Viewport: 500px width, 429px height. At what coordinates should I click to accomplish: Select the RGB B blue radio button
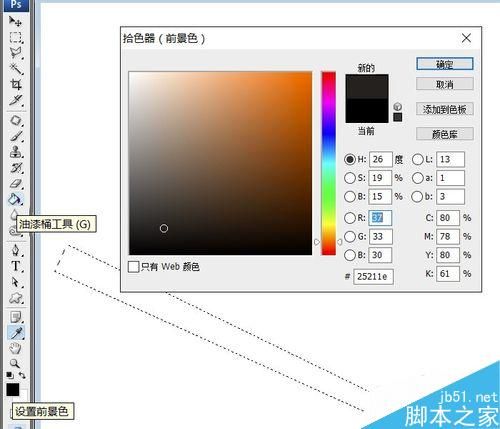(350, 255)
